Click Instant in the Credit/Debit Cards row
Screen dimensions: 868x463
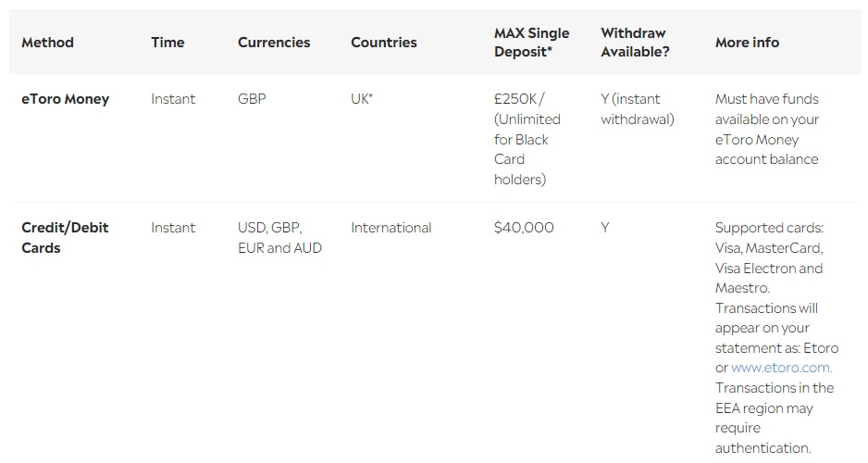pos(173,228)
